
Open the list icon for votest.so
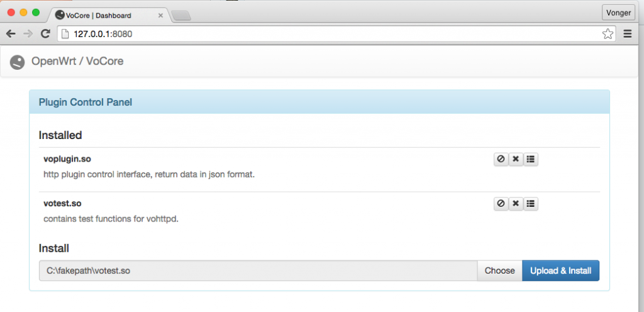tap(531, 204)
